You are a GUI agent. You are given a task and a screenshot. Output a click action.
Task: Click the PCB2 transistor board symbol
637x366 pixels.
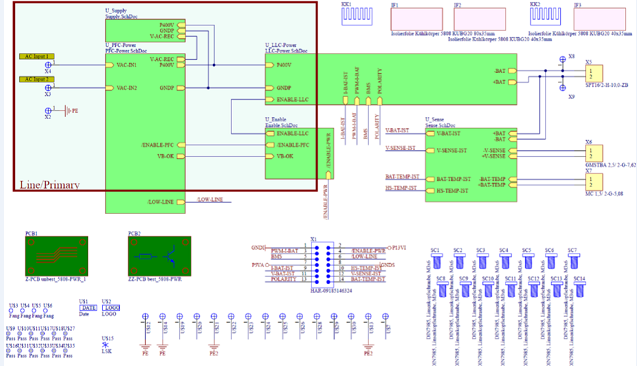point(159,256)
